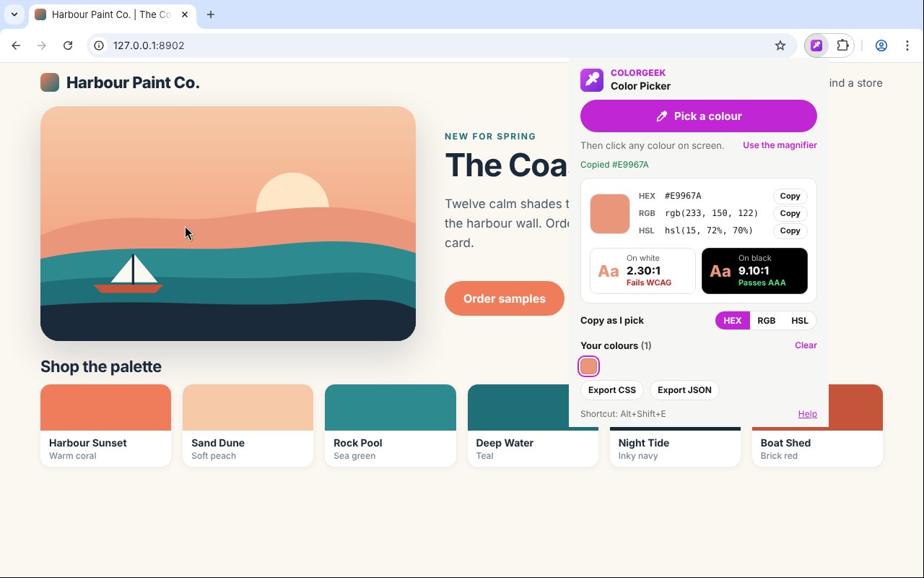Select the Rock Pool paint card
This screenshot has width=924, height=578.
(x=391, y=426)
